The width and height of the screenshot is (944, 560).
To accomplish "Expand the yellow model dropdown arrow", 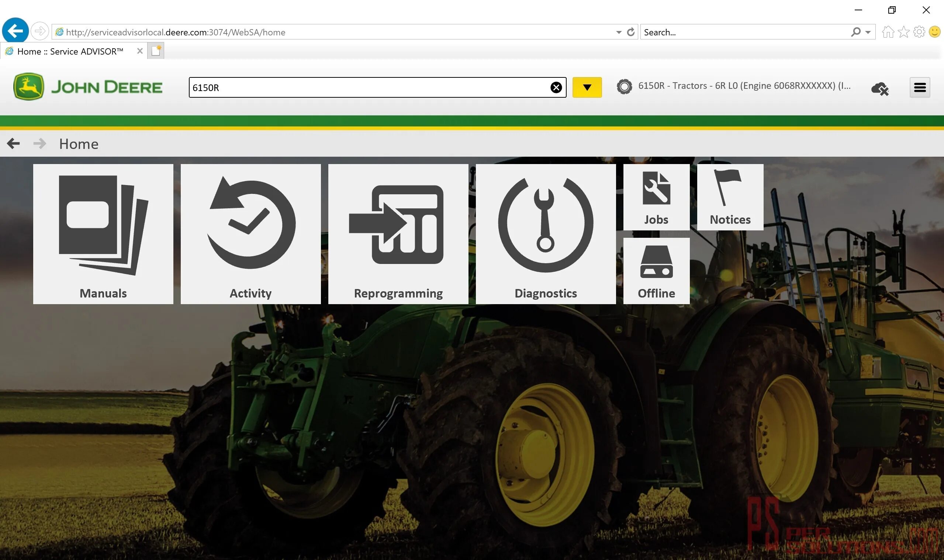I will [587, 87].
